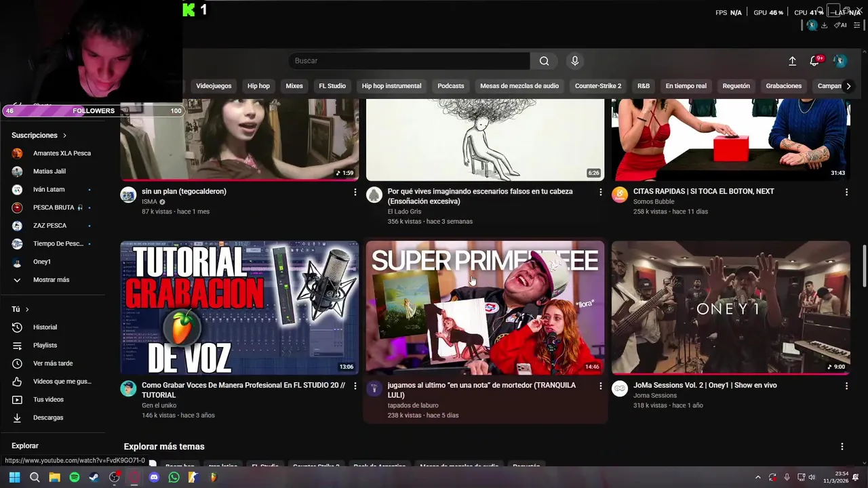Open Spotify from the taskbar
Image resolution: width=868 pixels, height=488 pixels.
[75, 477]
